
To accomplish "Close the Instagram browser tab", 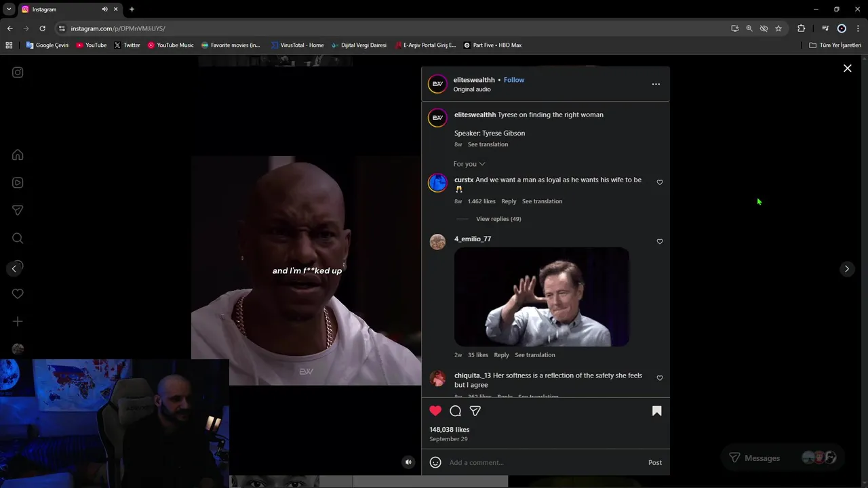I will [x=115, y=9].
